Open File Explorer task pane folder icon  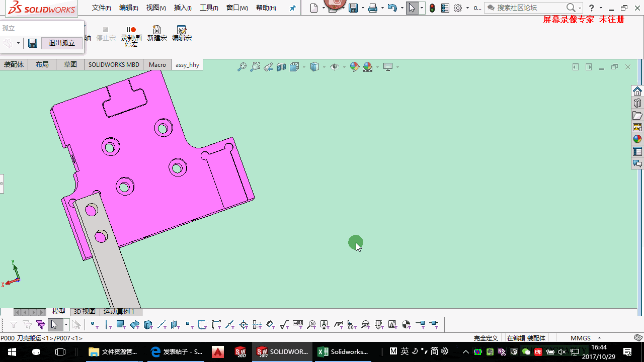(x=637, y=115)
